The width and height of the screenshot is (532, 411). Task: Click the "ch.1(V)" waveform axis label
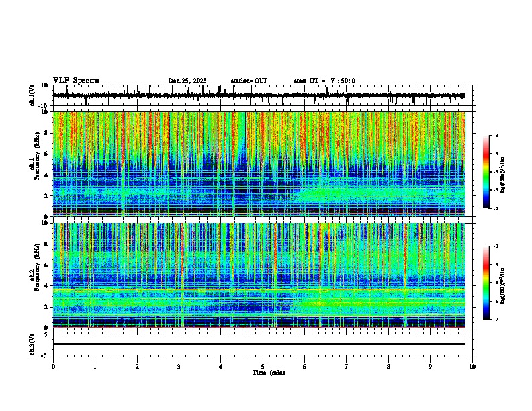pyautogui.click(x=32, y=95)
